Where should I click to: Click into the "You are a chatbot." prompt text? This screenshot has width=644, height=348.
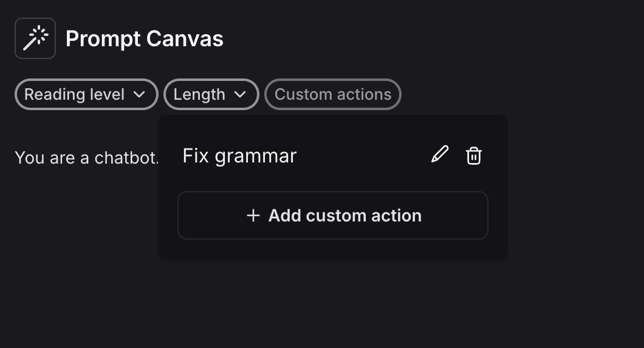point(87,158)
